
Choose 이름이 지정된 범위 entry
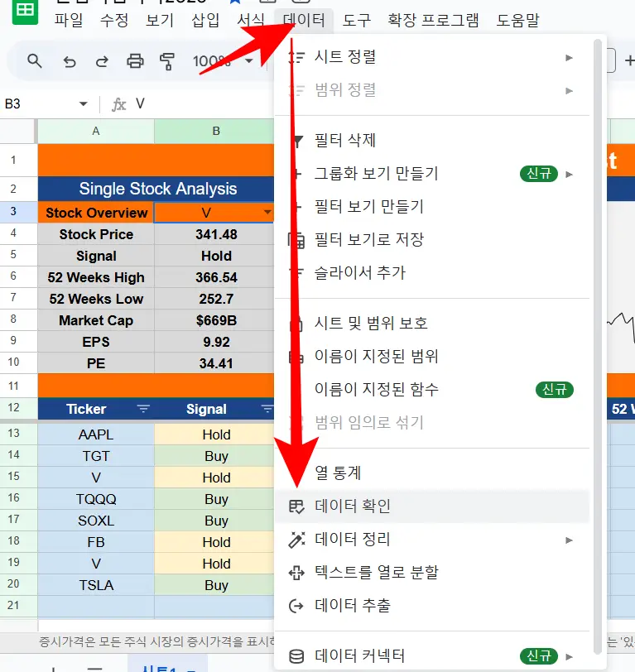tap(432, 356)
